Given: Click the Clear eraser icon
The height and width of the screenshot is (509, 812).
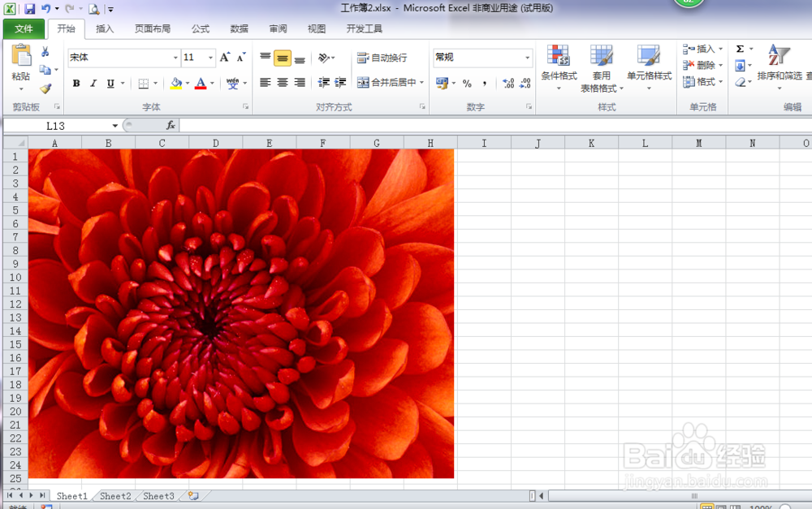Looking at the screenshot, I should tap(740, 82).
